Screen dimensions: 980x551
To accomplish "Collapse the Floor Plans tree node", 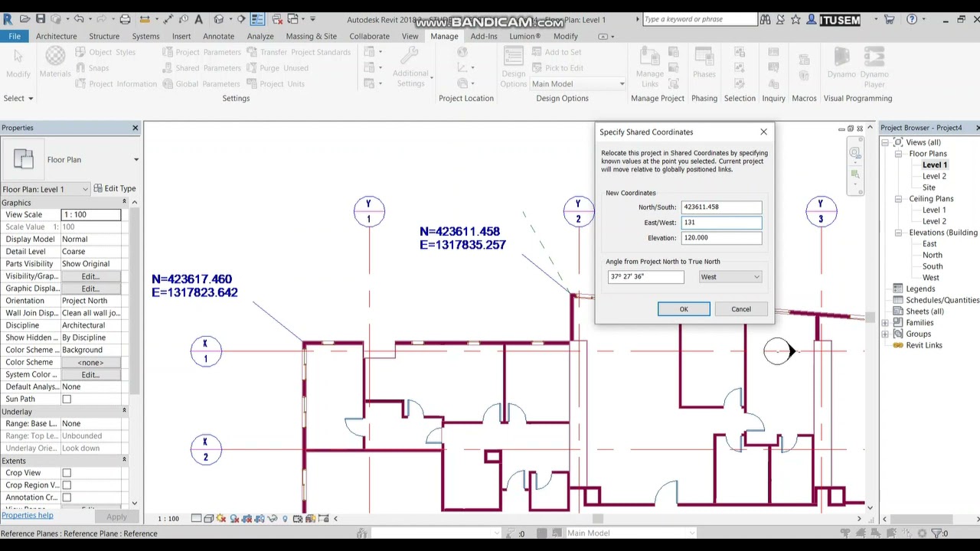I will pos(898,154).
